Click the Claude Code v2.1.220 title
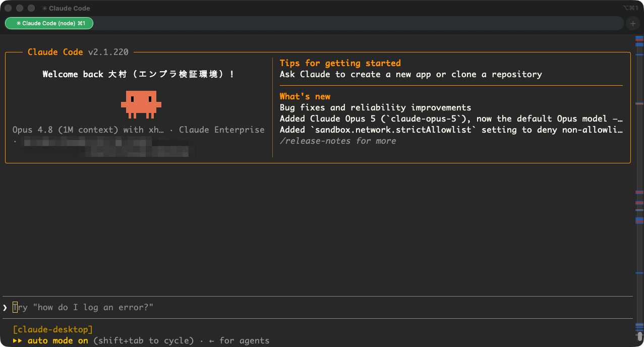The height and width of the screenshot is (347, 644). click(x=78, y=52)
